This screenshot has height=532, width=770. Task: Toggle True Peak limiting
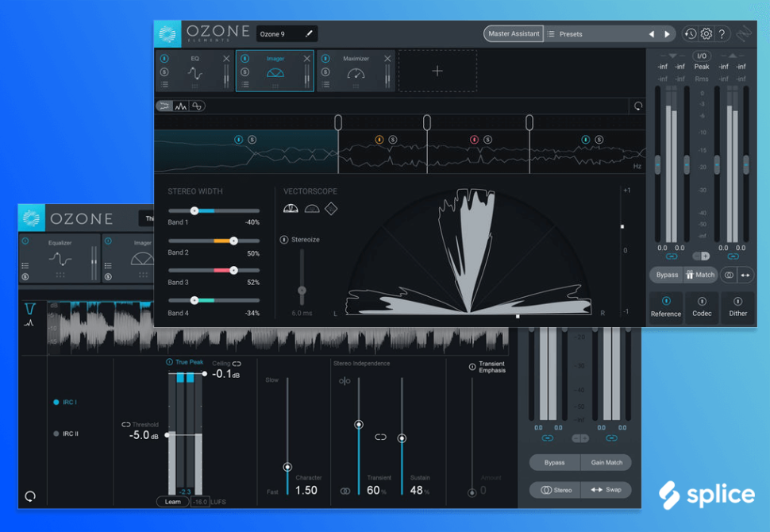[170, 363]
